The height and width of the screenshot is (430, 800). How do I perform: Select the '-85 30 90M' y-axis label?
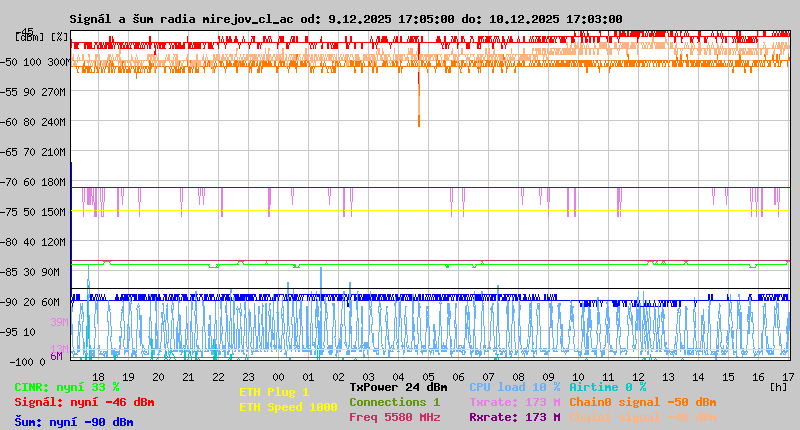(x=30, y=272)
